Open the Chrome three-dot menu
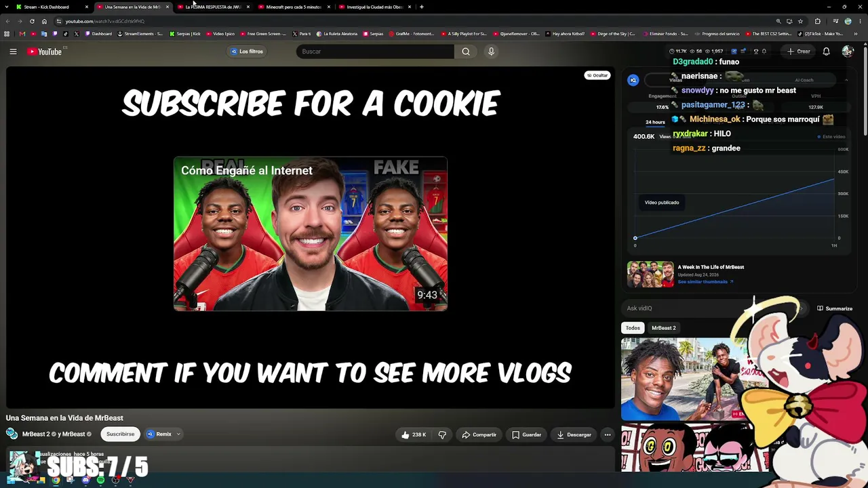 860,21
